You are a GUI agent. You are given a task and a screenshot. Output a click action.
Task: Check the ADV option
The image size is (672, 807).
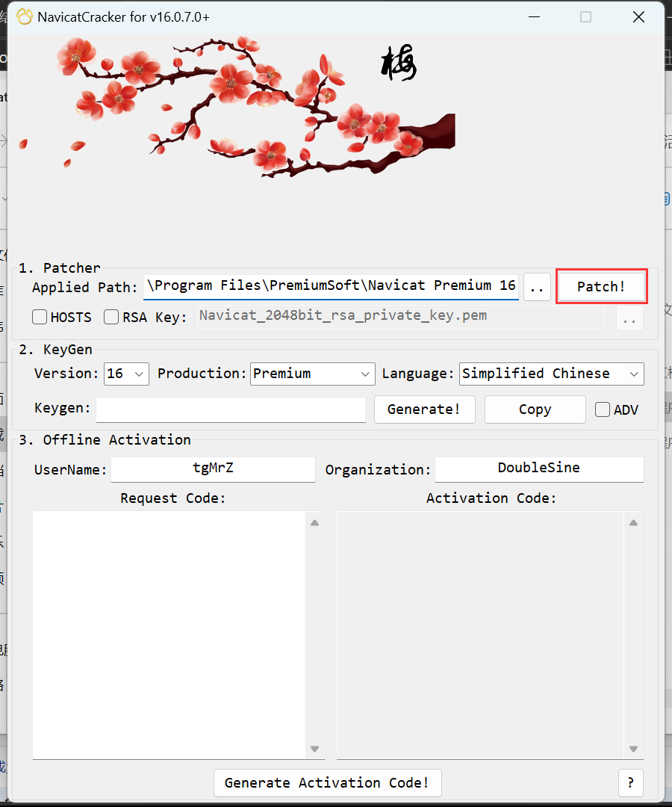[603, 409]
